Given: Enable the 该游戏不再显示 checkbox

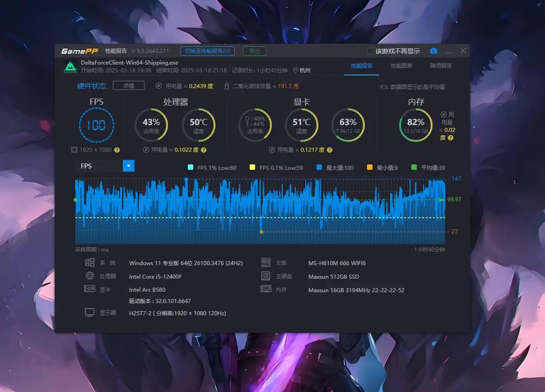Looking at the screenshot, I should point(370,51).
